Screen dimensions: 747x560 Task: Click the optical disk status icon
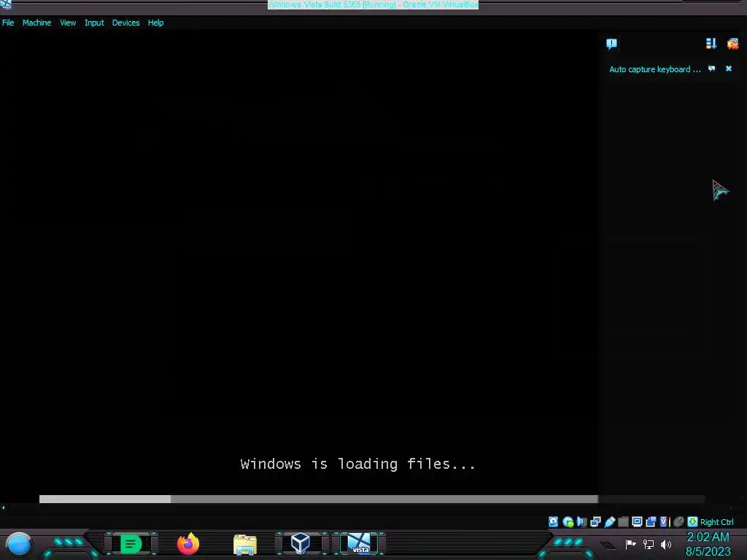568,522
